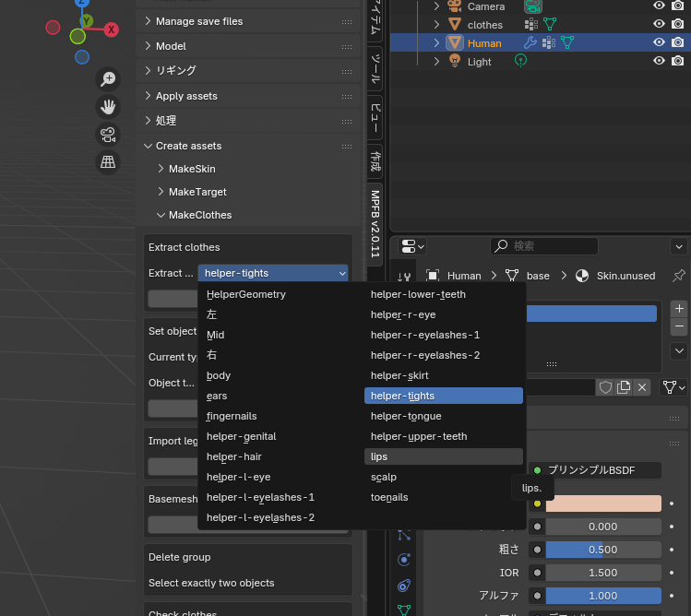Image resolution: width=691 pixels, height=616 pixels.
Task: Switch perspective/orthographic grid icon
Action: [x=108, y=162]
